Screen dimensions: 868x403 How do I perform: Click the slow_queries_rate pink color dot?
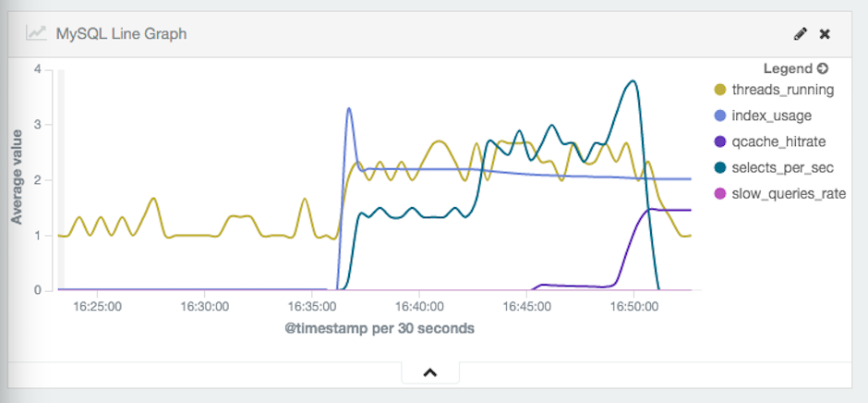(720, 194)
